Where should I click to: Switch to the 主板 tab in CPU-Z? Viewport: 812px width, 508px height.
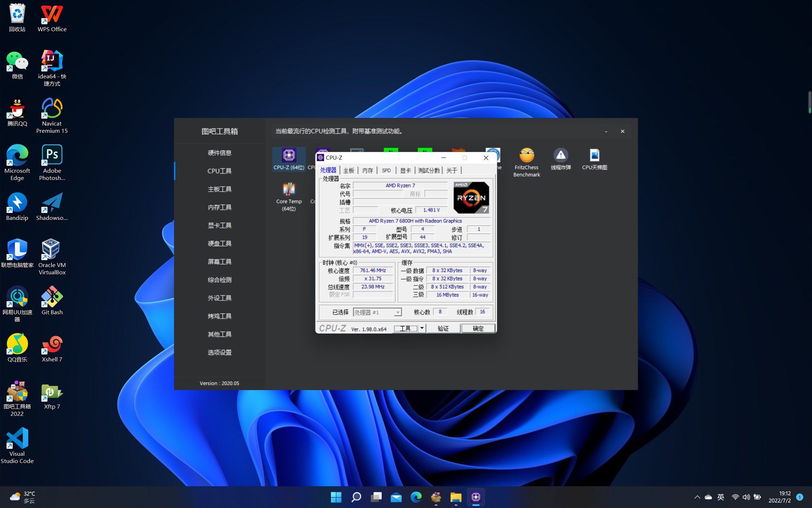point(349,171)
